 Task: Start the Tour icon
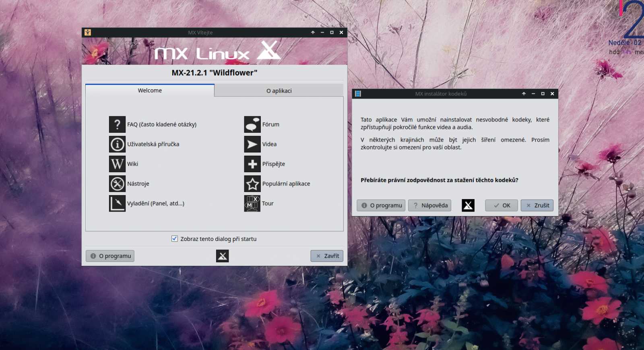252,203
